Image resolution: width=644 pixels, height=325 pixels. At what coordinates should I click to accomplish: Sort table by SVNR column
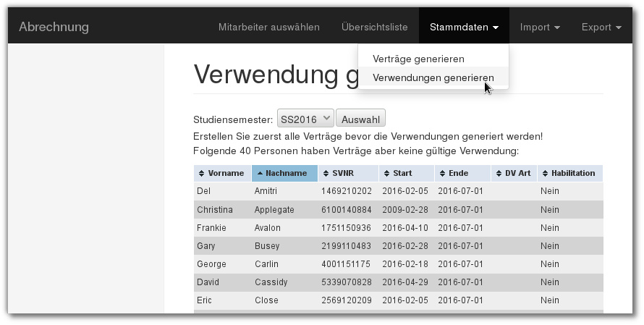(x=348, y=174)
